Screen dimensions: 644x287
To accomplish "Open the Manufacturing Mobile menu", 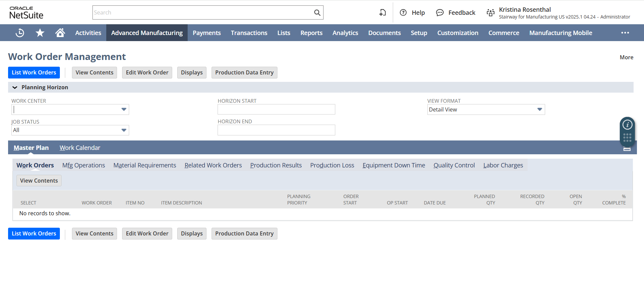I will point(561,33).
